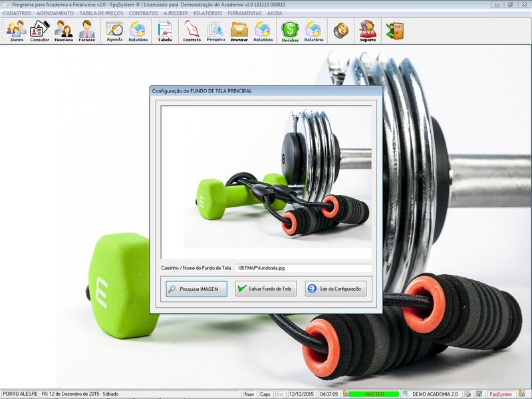
Task: Open the RELATÓRIOS menu
Action: [207, 13]
